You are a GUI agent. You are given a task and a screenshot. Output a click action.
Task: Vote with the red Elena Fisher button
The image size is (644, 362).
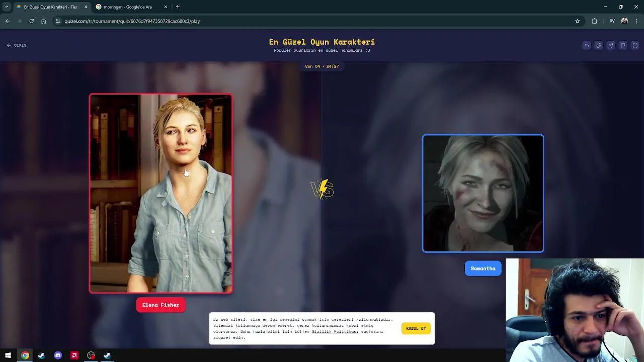point(160,305)
